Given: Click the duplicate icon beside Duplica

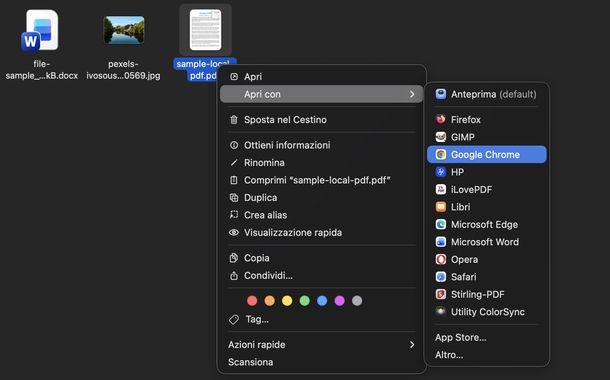Looking at the screenshot, I should pyautogui.click(x=234, y=198).
